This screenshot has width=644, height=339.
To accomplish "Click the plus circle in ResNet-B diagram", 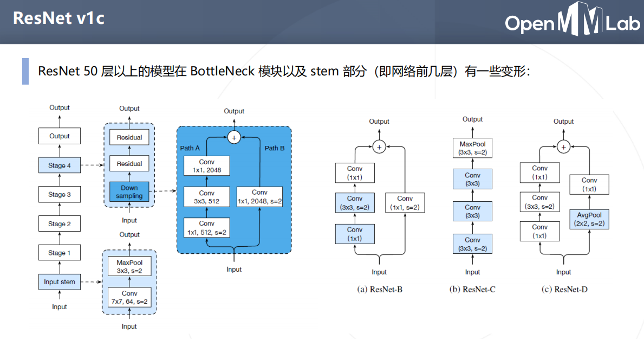I will pos(379,147).
